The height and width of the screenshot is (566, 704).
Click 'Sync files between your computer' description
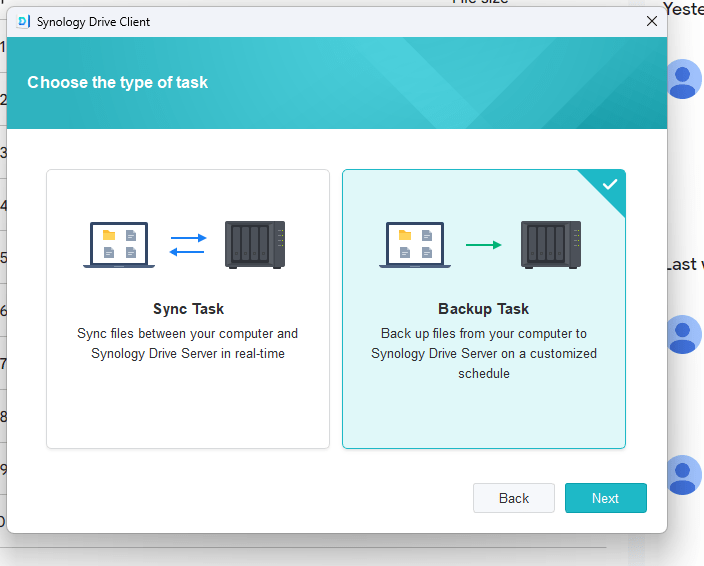(188, 343)
